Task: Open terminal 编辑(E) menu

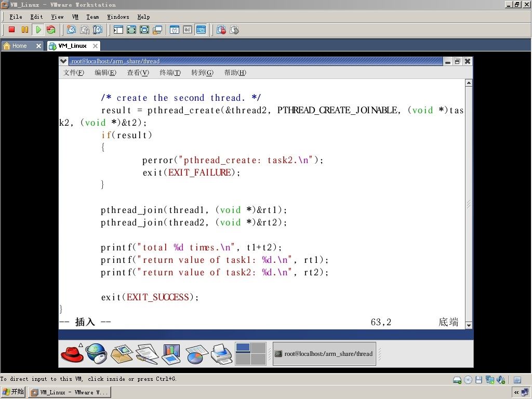Action: coord(105,72)
